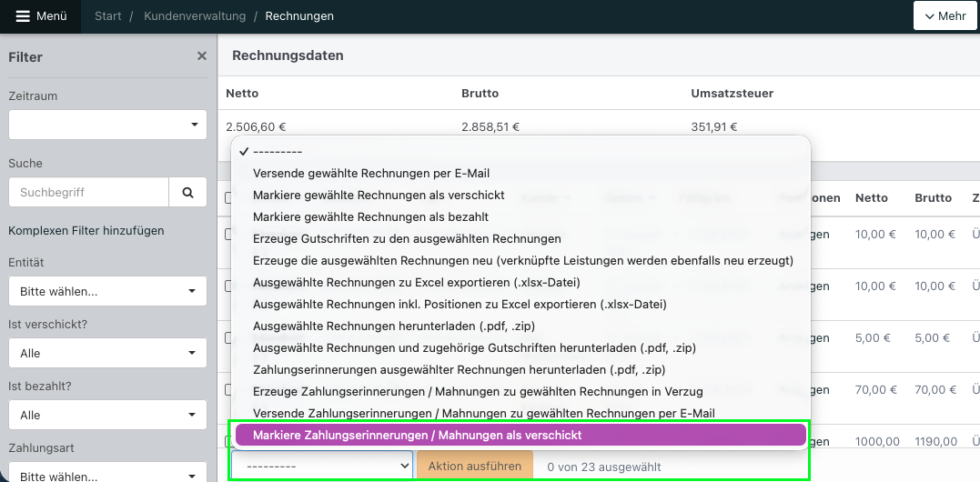Choose Rechnungen inkl. Positionen zu Excel exportieren
980x482 pixels.
coord(520,304)
